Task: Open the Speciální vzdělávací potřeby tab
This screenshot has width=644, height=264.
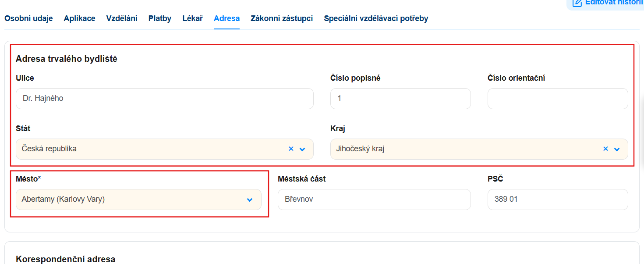Action: [376, 18]
